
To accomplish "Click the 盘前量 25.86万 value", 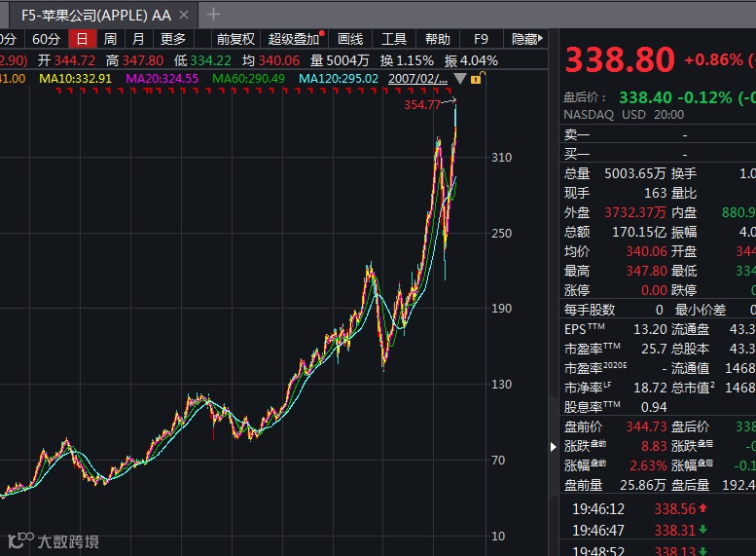I will 642,485.
